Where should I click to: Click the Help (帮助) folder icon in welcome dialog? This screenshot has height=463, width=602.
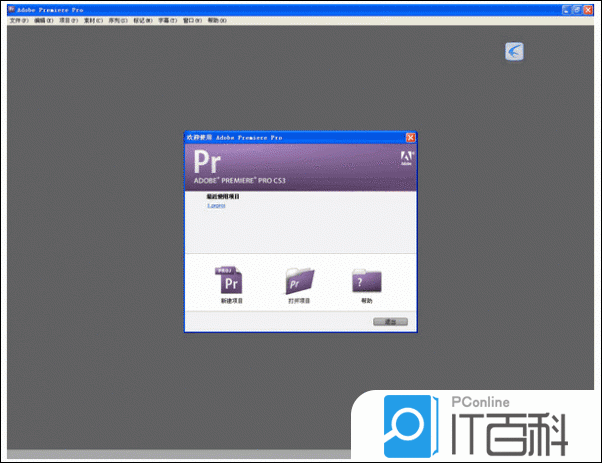point(367,281)
